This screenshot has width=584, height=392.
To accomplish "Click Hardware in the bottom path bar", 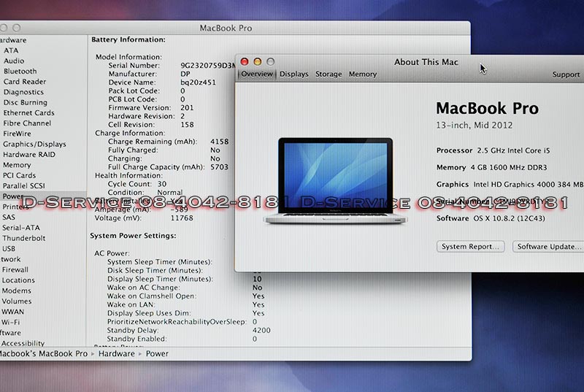I will coord(117,353).
